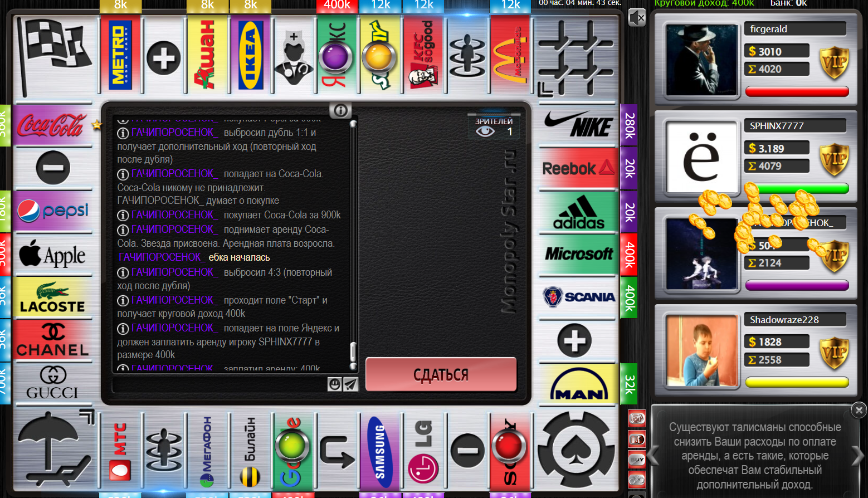The width and height of the screenshot is (868, 498).
Task: Click the СДАТЬСЯ surrender button
Action: 441,374
